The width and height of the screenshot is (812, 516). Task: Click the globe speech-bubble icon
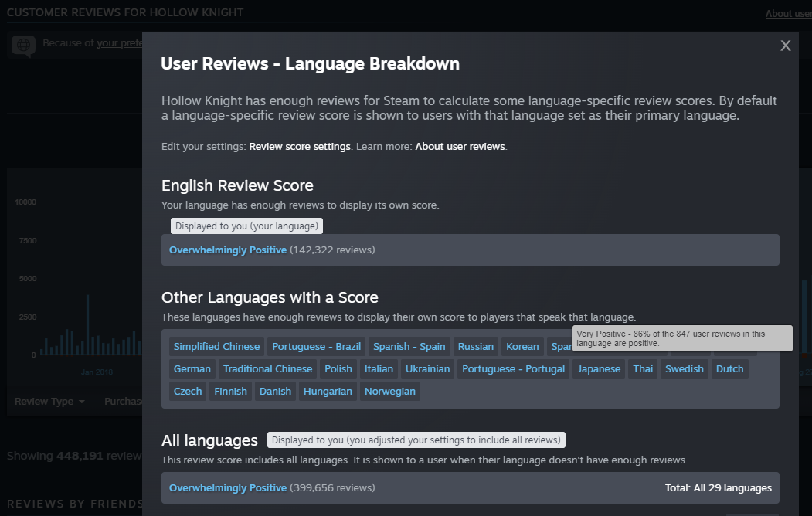click(23, 46)
